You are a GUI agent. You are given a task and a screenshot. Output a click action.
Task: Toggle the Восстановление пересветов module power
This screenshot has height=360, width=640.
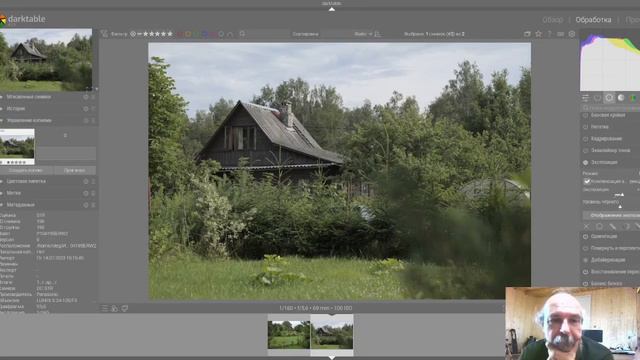click(585, 272)
